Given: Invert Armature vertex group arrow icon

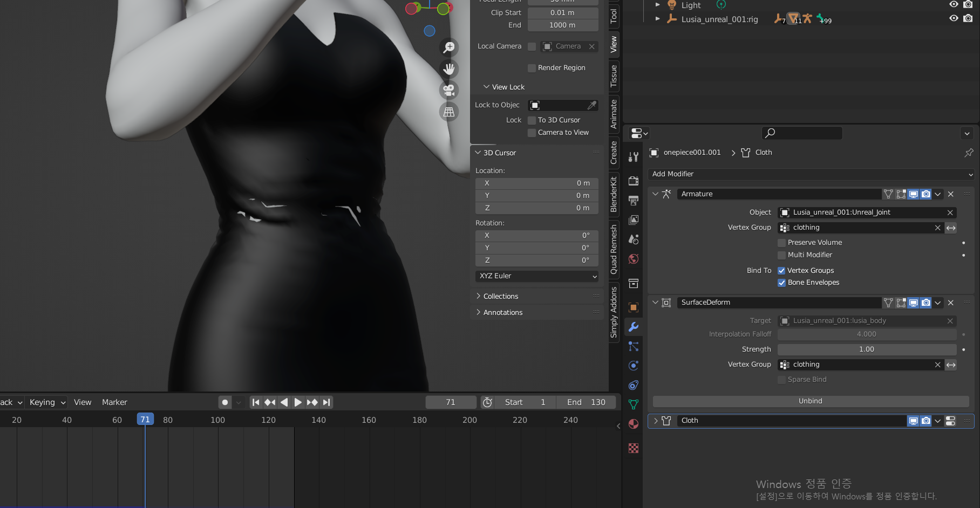Looking at the screenshot, I should tap(951, 228).
